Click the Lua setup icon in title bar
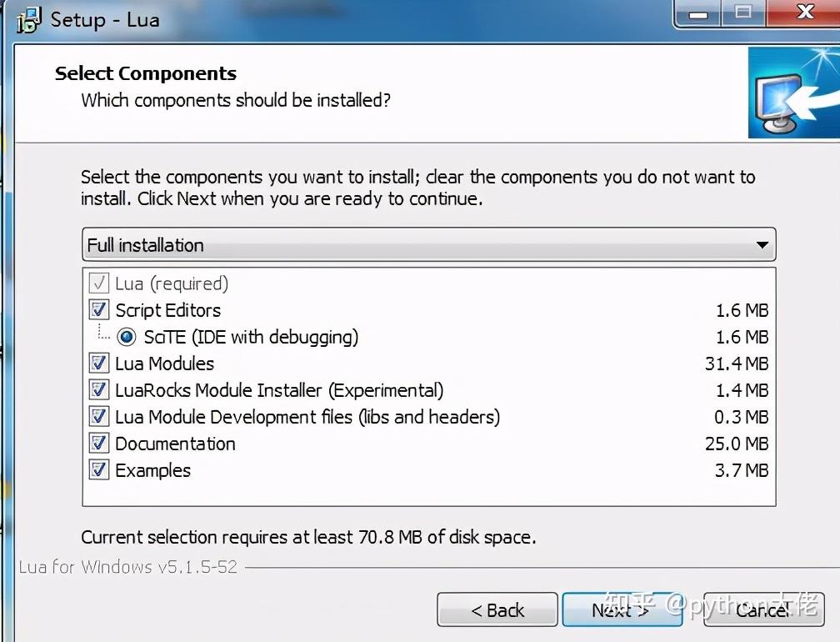The height and width of the screenshot is (642, 840). click(28, 19)
